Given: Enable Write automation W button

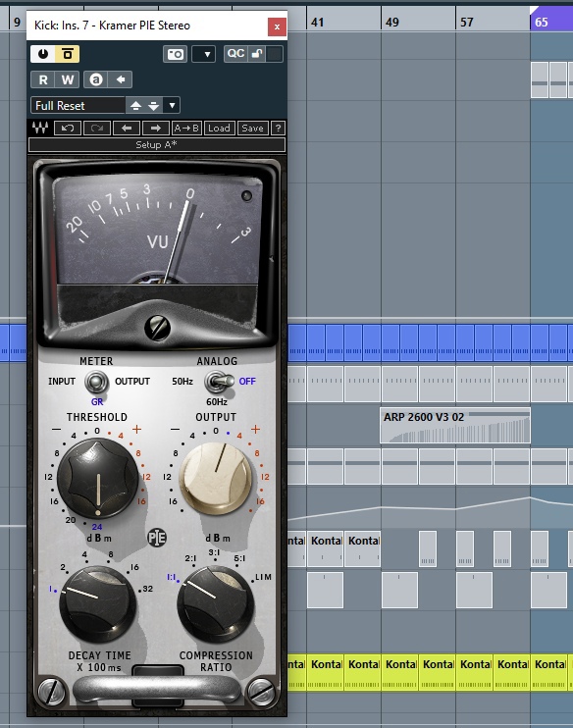Looking at the screenshot, I should coord(68,79).
